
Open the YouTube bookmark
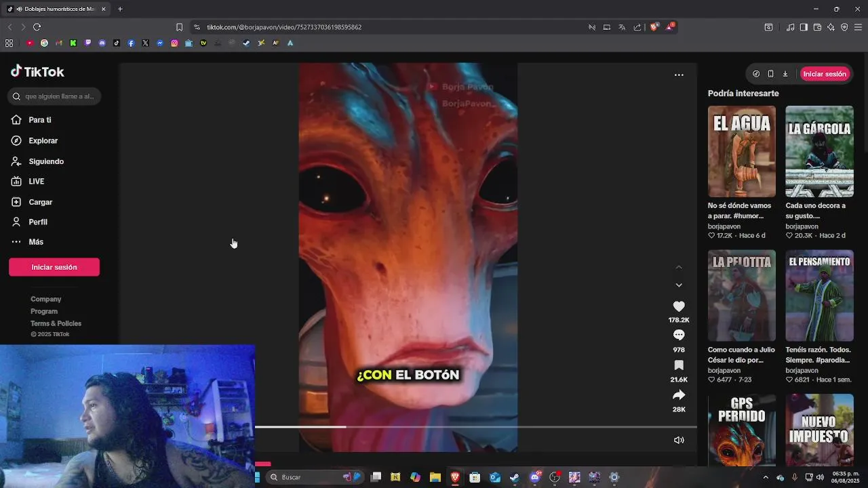[x=30, y=43]
